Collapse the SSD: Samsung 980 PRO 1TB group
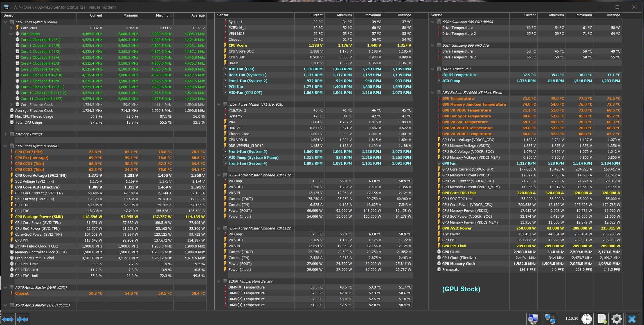 (x=433, y=45)
